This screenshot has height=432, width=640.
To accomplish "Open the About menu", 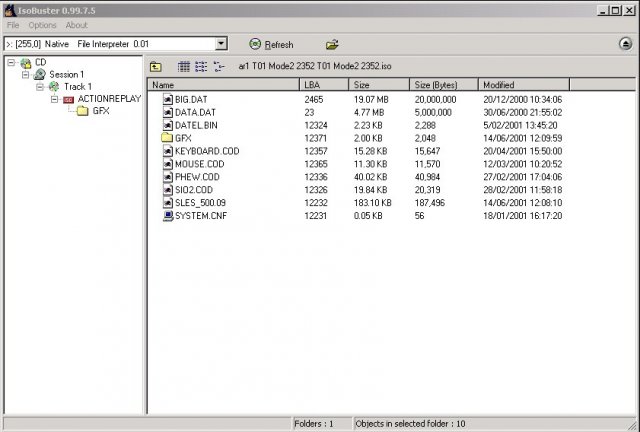I will pyautogui.click(x=76, y=25).
